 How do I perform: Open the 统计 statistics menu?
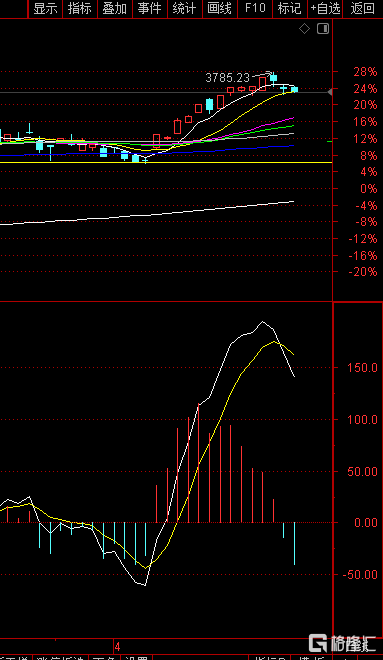(185, 8)
